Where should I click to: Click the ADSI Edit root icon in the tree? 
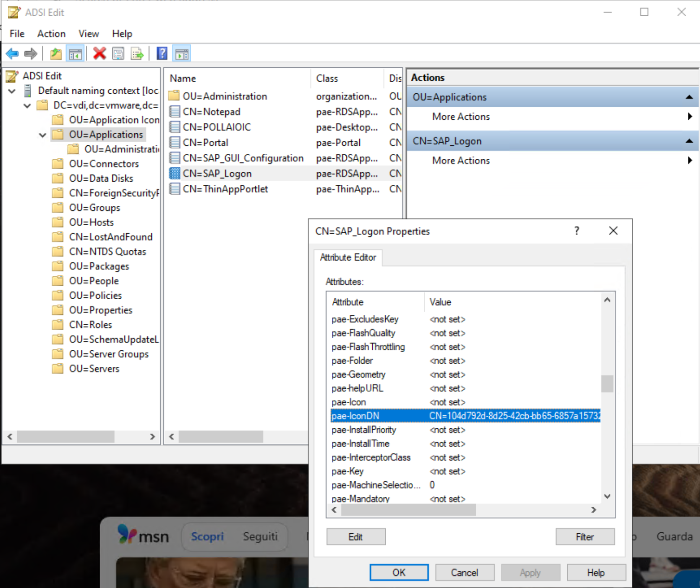tap(13, 76)
